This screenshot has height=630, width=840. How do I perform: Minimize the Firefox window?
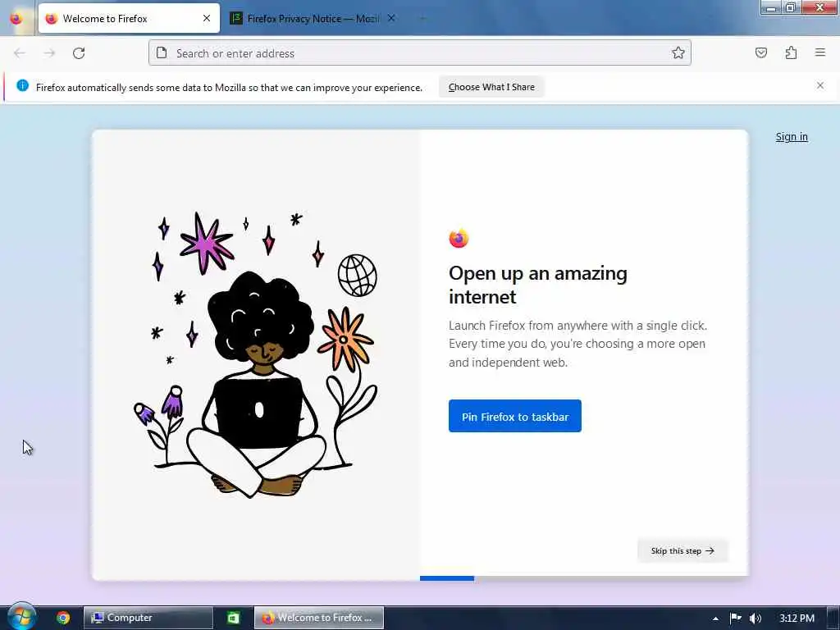(771, 7)
